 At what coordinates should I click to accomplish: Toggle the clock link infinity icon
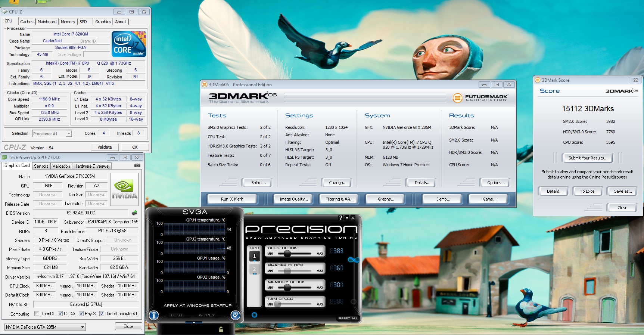pyautogui.click(x=354, y=260)
